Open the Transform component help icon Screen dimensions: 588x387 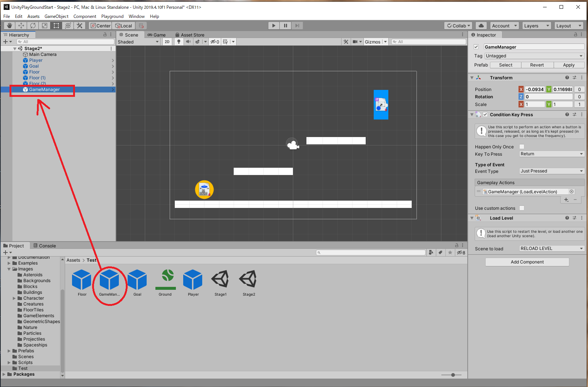coord(567,77)
